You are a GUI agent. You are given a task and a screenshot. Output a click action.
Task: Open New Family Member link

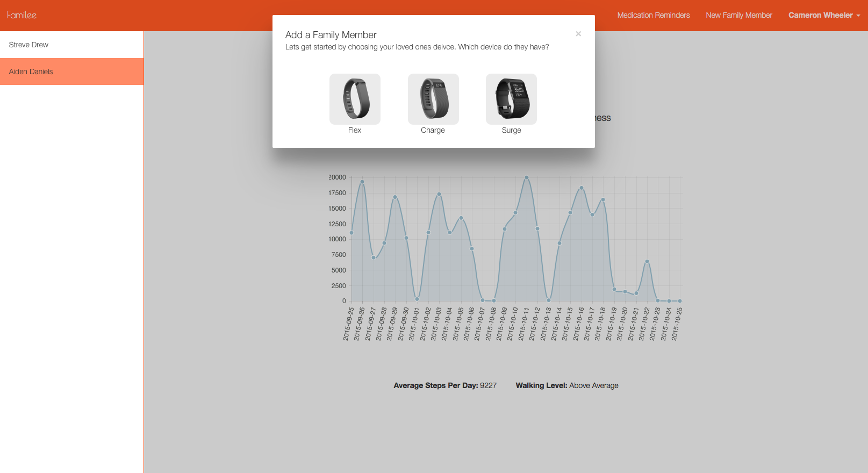click(739, 15)
